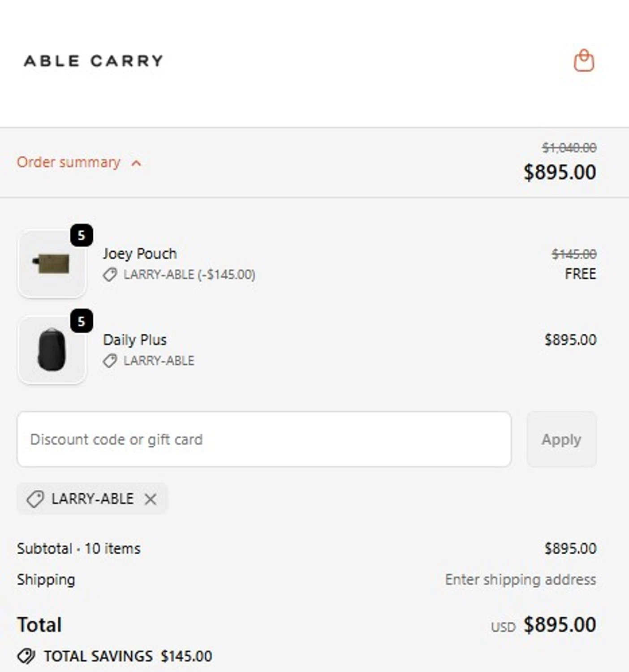Click the Enter shipping address text
629x672 pixels.
(x=520, y=579)
